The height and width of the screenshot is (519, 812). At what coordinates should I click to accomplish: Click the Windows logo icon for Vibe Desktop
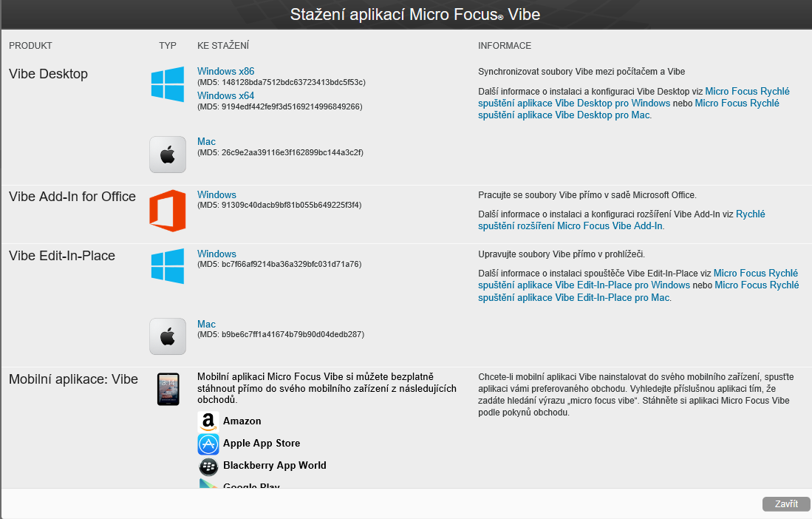(x=168, y=84)
